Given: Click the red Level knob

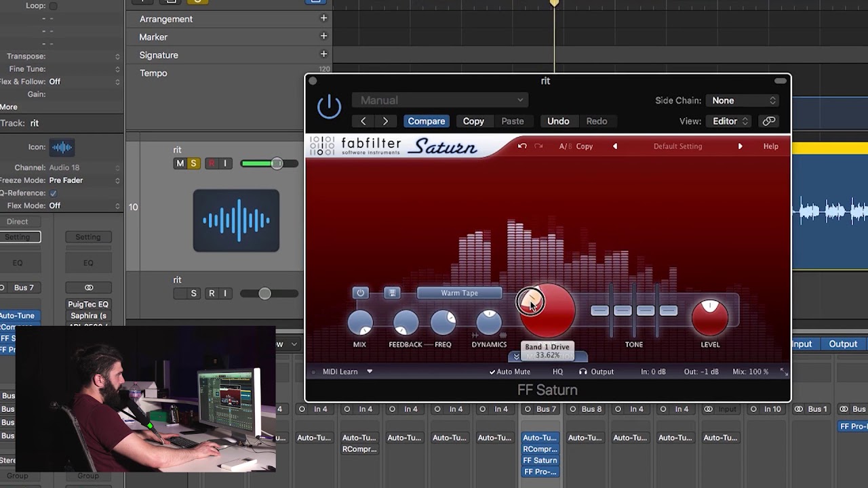Looking at the screenshot, I should [x=710, y=317].
